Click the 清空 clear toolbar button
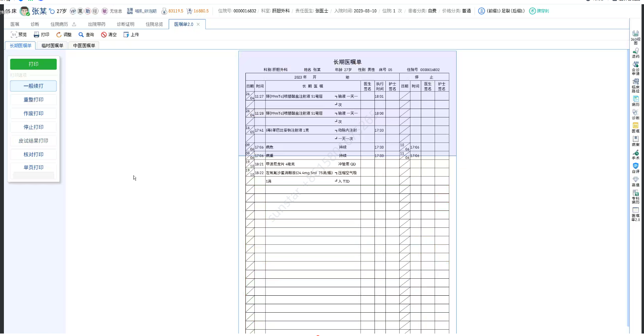Viewport: 644px width, 336px height. tap(109, 35)
